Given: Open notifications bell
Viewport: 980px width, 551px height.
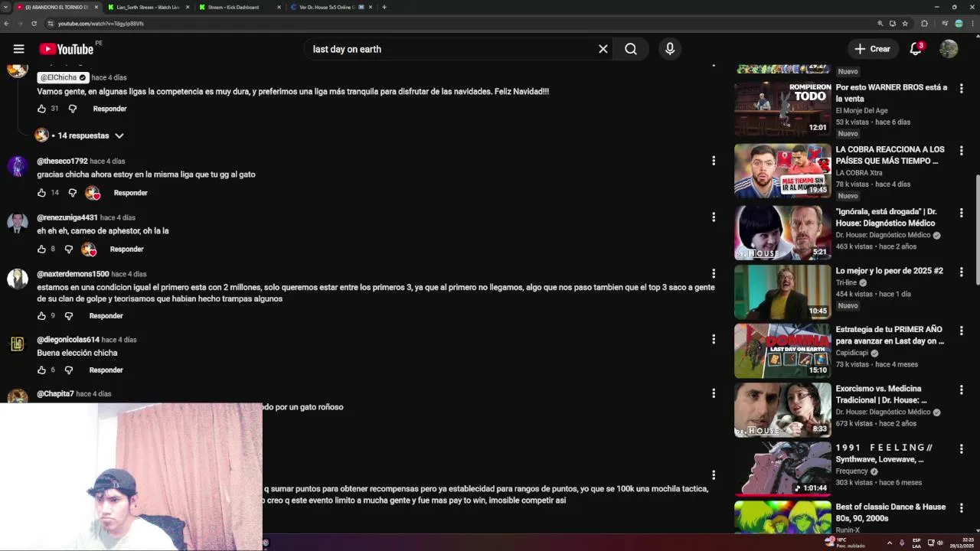Looking at the screenshot, I should [x=916, y=49].
